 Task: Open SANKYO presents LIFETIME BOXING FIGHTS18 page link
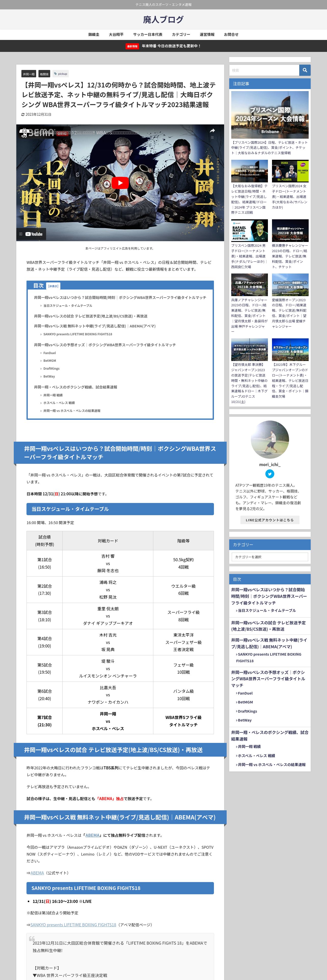73,925
